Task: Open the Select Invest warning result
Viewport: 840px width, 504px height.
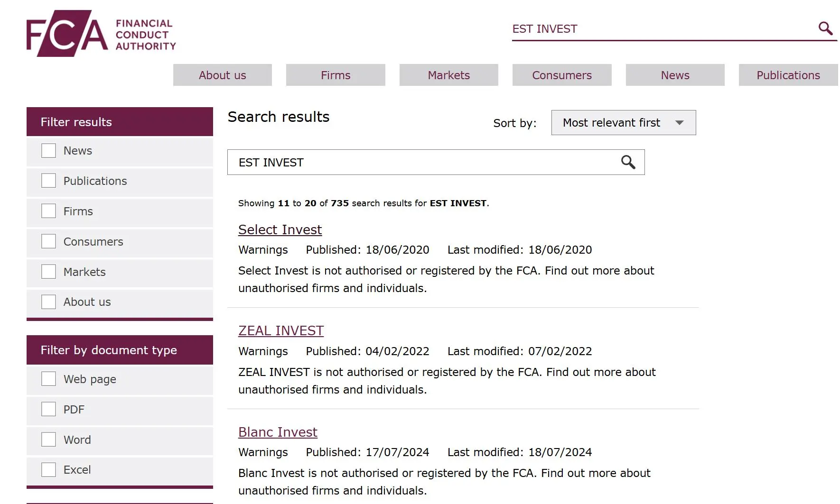Action: [x=280, y=229]
